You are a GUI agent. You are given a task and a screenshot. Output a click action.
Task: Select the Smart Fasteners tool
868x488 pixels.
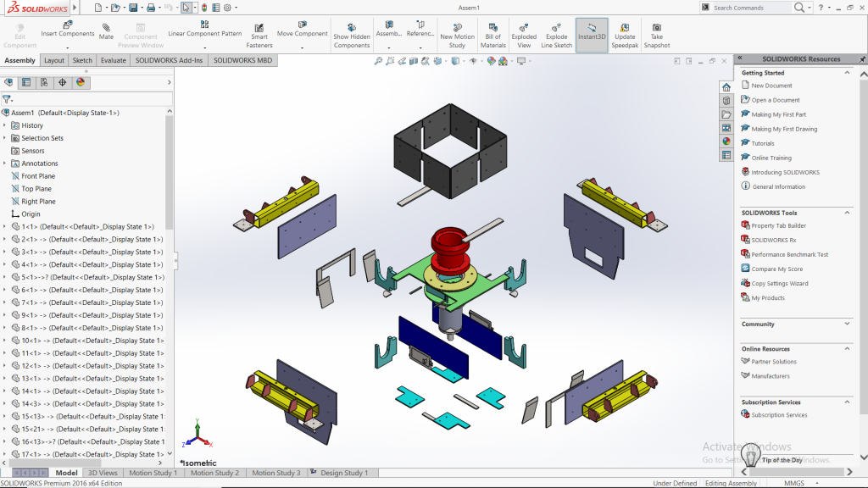259,35
